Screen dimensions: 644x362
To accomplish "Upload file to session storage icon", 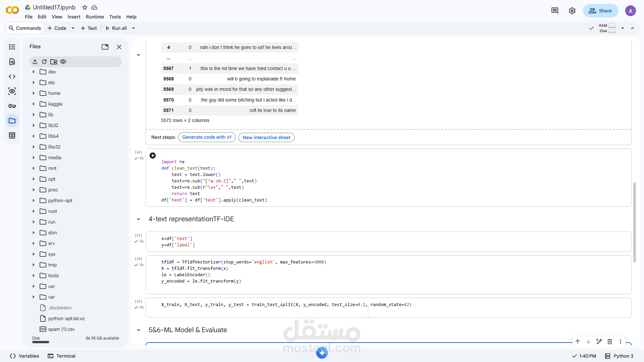I will coord(35,62).
